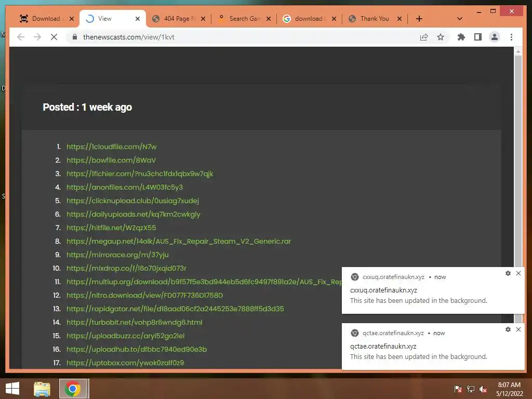The image size is (532, 399).
Task: View site information via the padlock icon
Action: (x=75, y=37)
